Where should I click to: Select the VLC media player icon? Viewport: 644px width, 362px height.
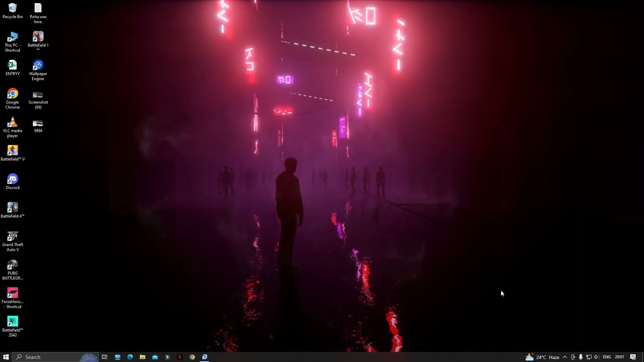click(13, 128)
